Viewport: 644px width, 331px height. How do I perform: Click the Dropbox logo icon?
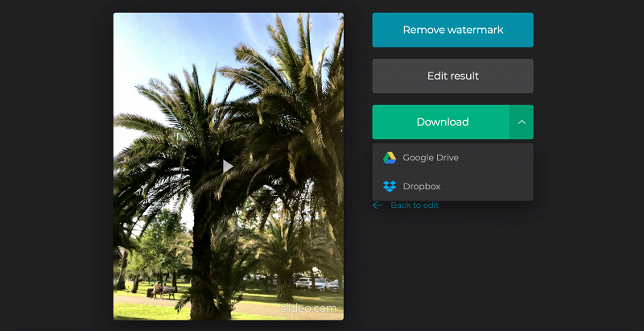390,186
